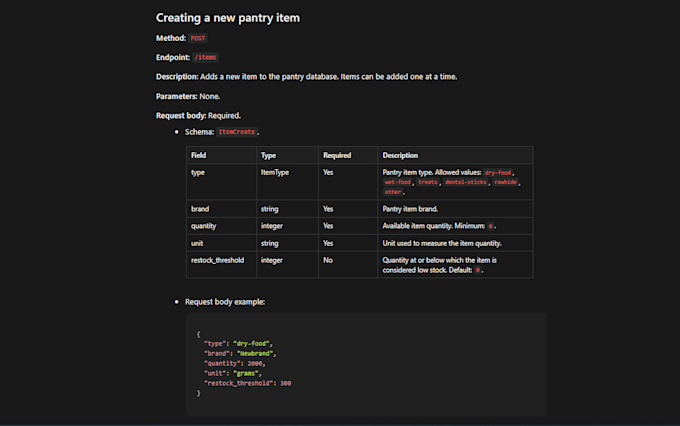Click the 'Creating a new pantry item' heading
This screenshot has height=426, width=680.
[x=228, y=18]
